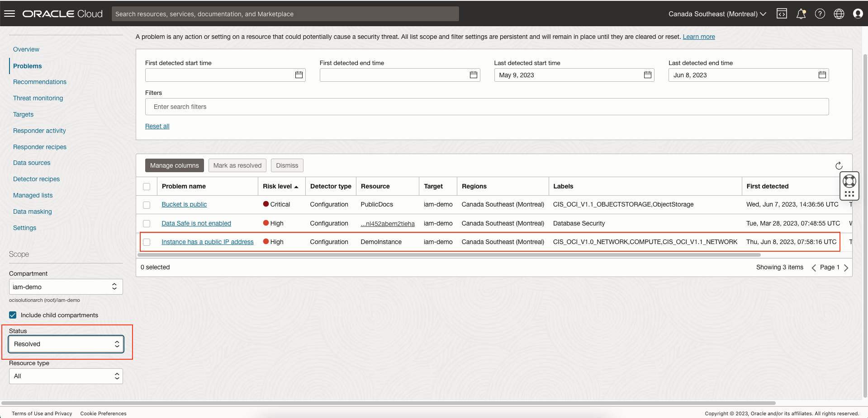Open the announcements bell icon
This screenshot has height=418, width=868.
pos(801,14)
